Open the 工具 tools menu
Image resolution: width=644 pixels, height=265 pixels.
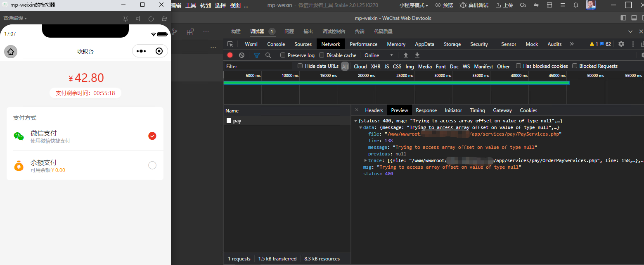click(191, 5)
